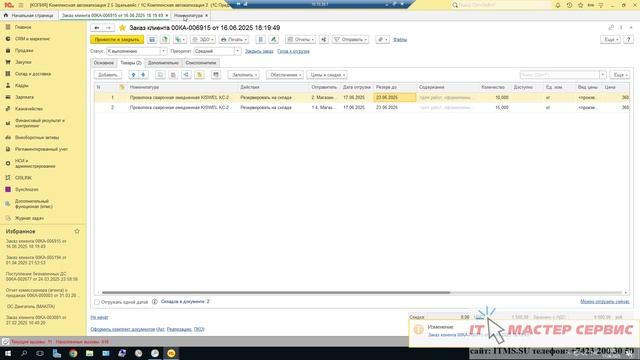The height and width of the screenshot is (360, 640).
Task: Open the Цены и скидки dropdown
Action: point(327,75)
